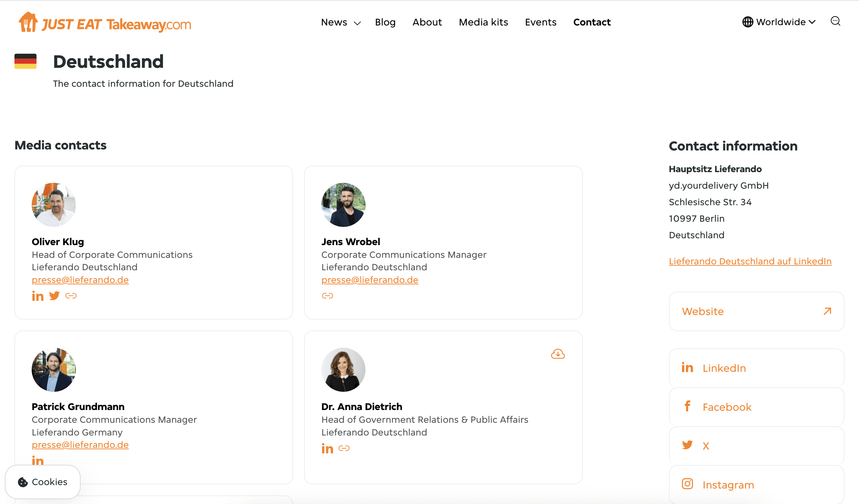Download Dr. Anna Dietrich's photo via cloud icon
859x504 pixels.
(558, 354)
